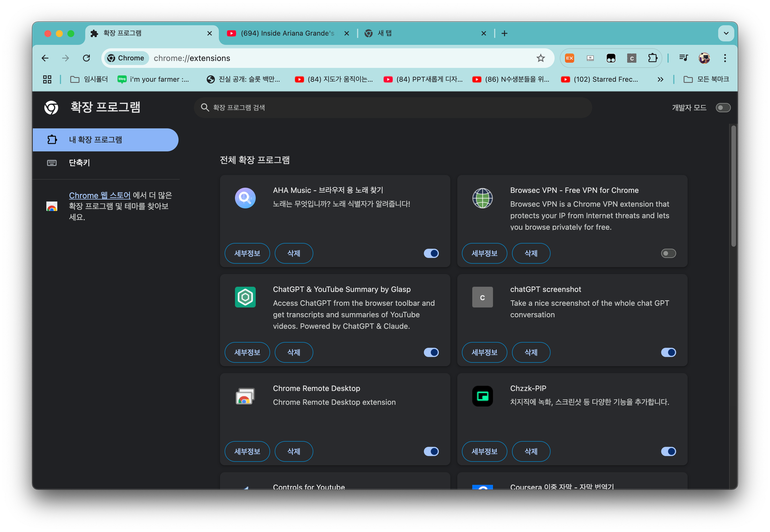Image resolution: width=770 pixels, height=532 pixels.
Task: Open the Chrome three-dot menu
Action: point(725,58)
